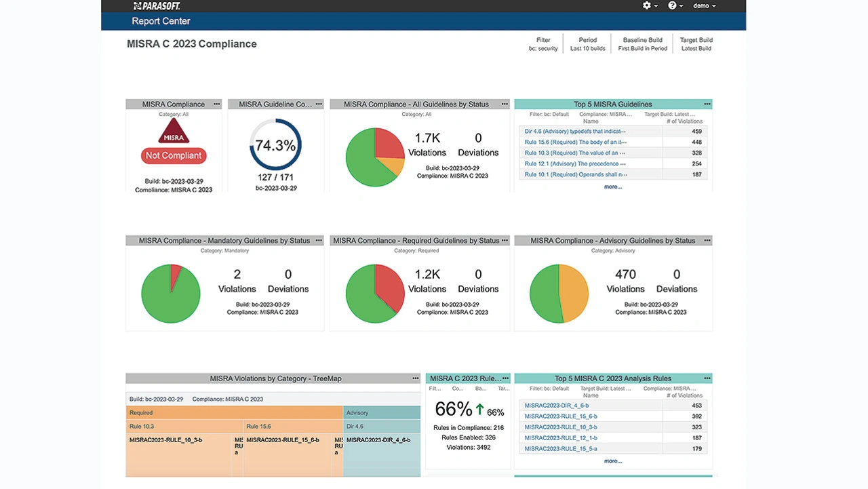Open TreeMap widget ellipsis menu
The image size is (868, 489).
point(415,378)
